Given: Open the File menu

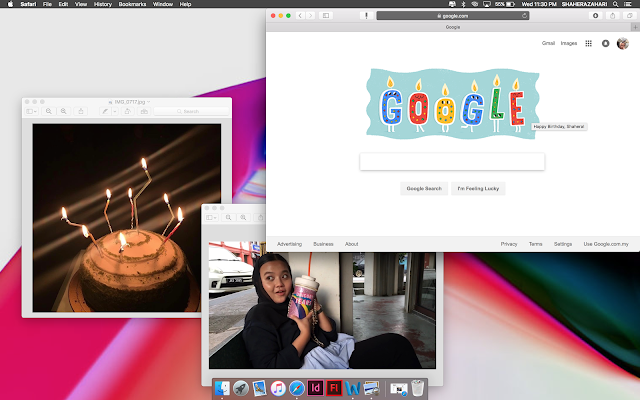Looking at the screenshot, I should pos(47,4).
